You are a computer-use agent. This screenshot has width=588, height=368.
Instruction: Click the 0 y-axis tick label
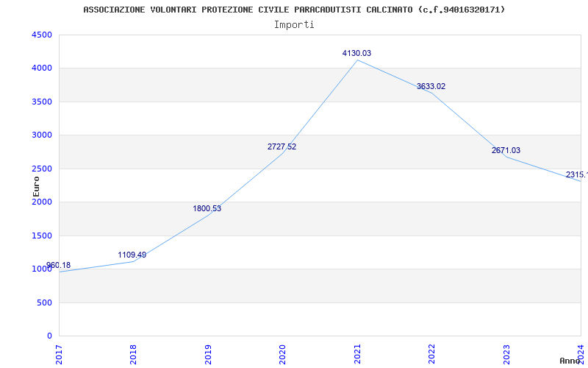[49, 336]
